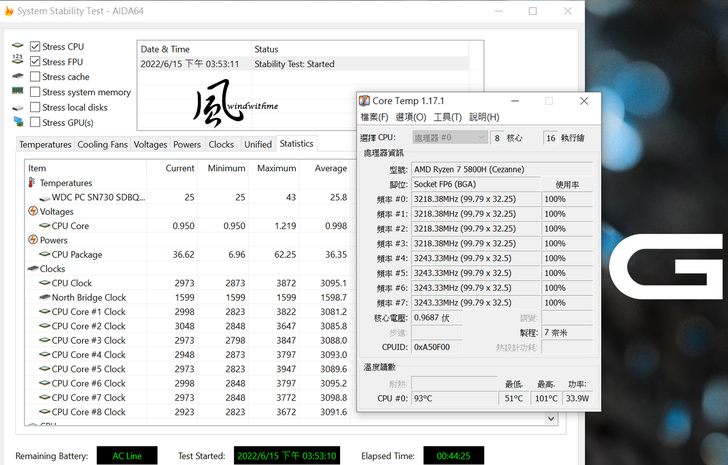The image size is (728, 465).
Task: Click the drive icon next to WDC PC SN730
Action: [44, 198]
